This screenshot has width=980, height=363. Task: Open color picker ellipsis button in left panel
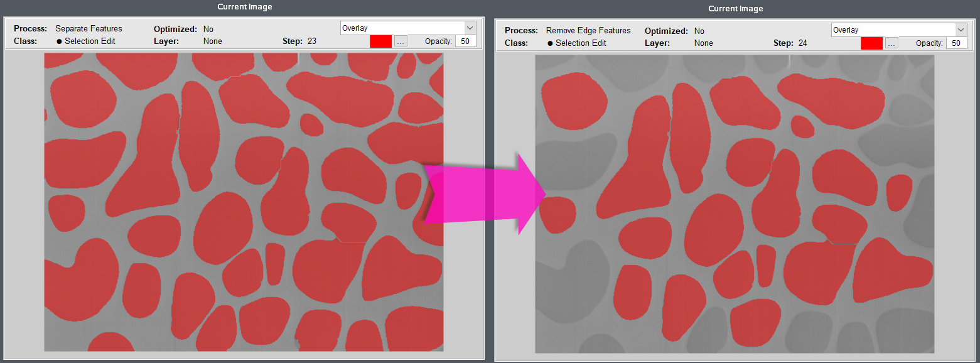click(401, 41)
